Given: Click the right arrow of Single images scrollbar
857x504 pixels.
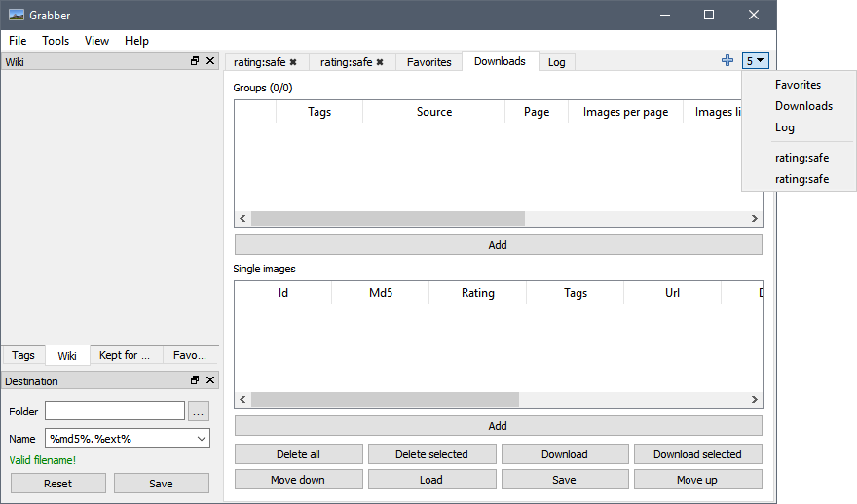Looking at the screenshot, I should 754,400.
